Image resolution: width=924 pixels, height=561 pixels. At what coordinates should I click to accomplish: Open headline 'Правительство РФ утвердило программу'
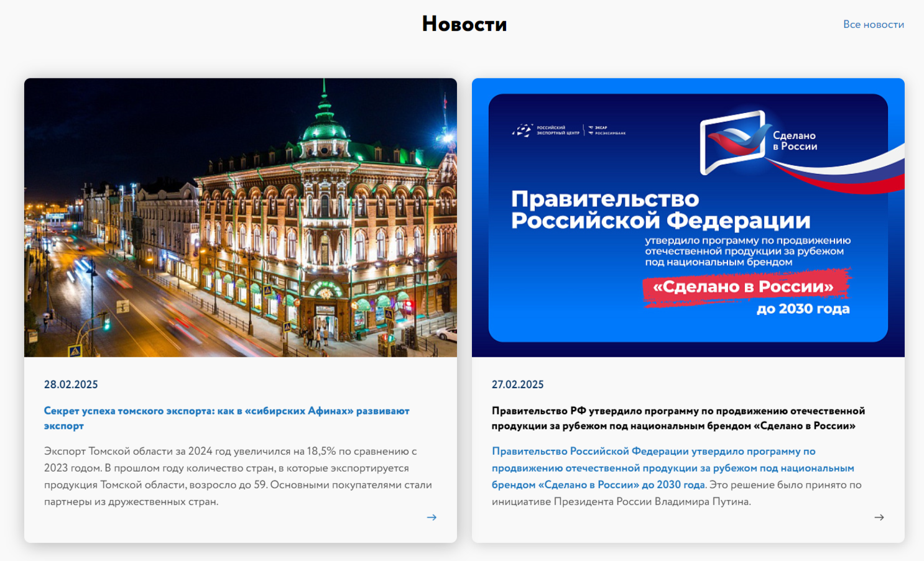click(678, 418)
